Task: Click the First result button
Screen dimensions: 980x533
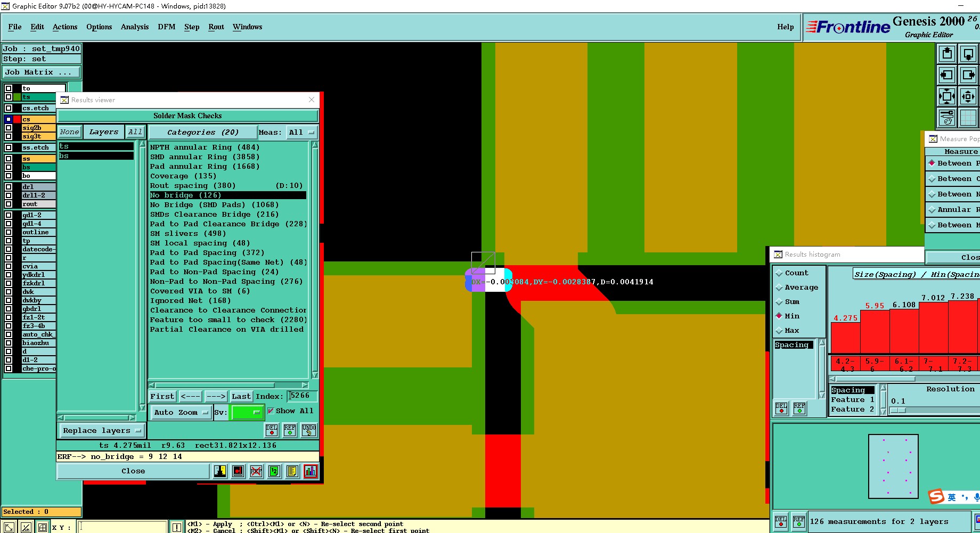Action: (x=162, y=397)
